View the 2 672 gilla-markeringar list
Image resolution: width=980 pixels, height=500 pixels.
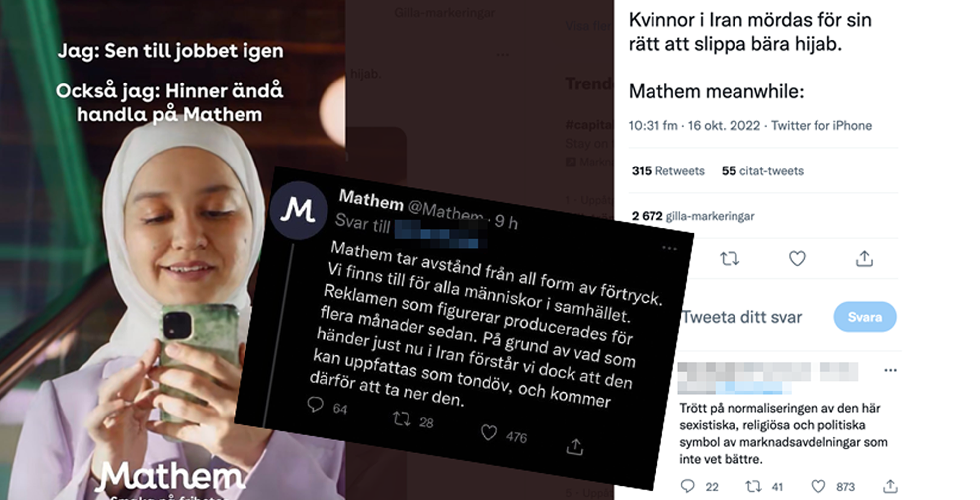(693, 216)
